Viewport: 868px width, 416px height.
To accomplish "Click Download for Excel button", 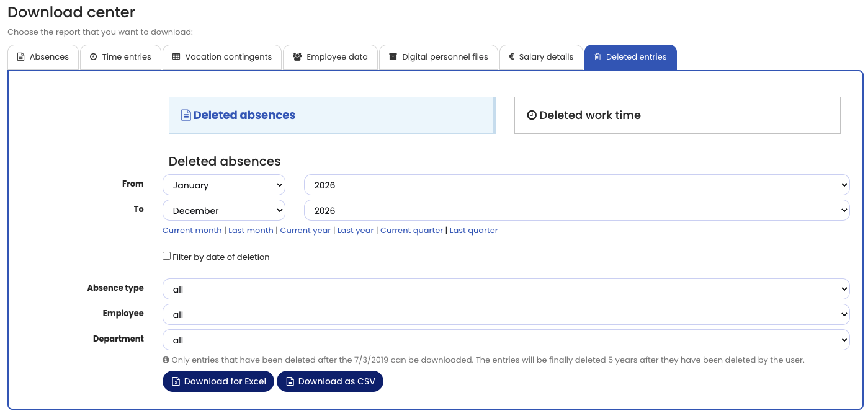I will (x=218, y=381).
